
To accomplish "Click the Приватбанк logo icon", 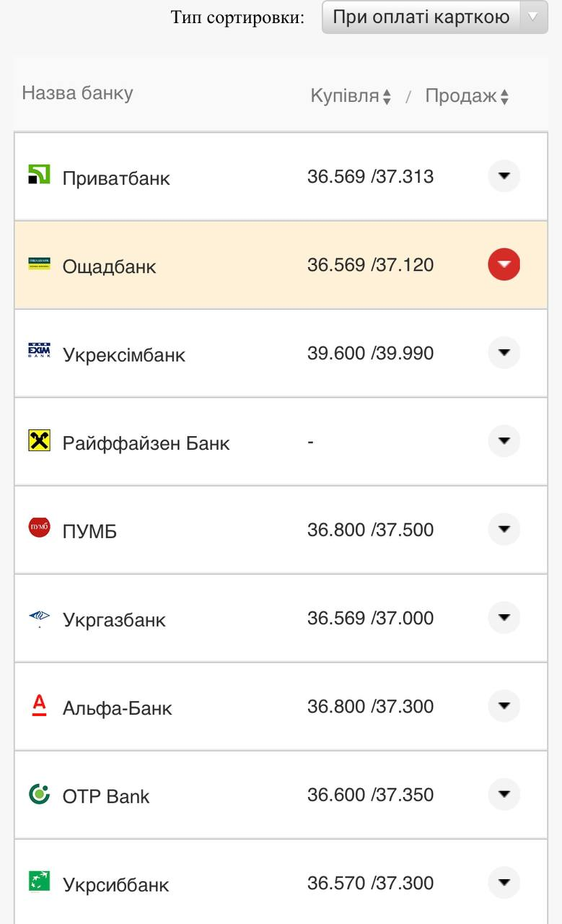I will 39,175.
